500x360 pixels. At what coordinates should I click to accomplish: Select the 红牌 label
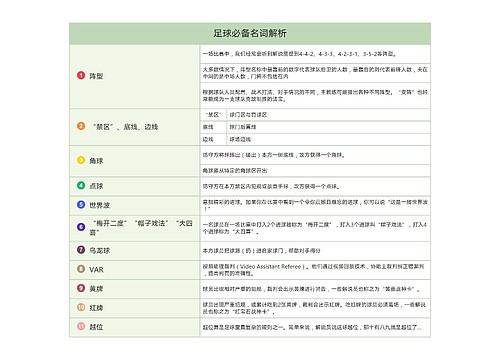[96, 308]
